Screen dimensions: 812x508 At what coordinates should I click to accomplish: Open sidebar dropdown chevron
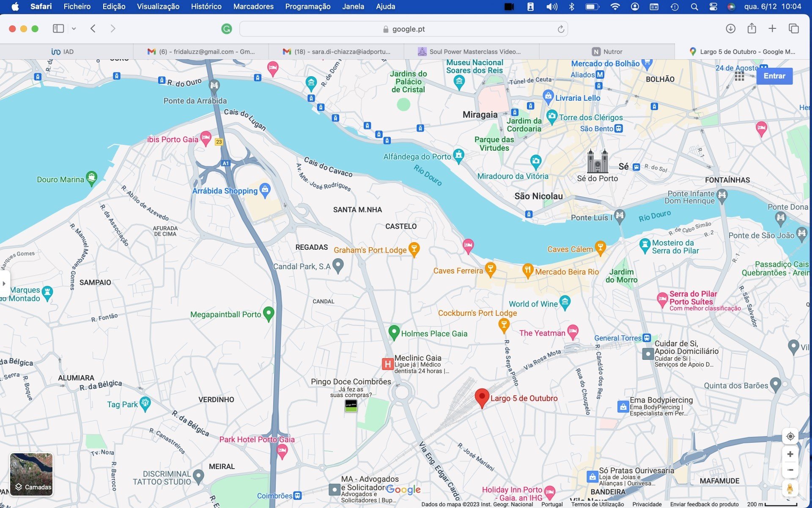click(74, 29)
